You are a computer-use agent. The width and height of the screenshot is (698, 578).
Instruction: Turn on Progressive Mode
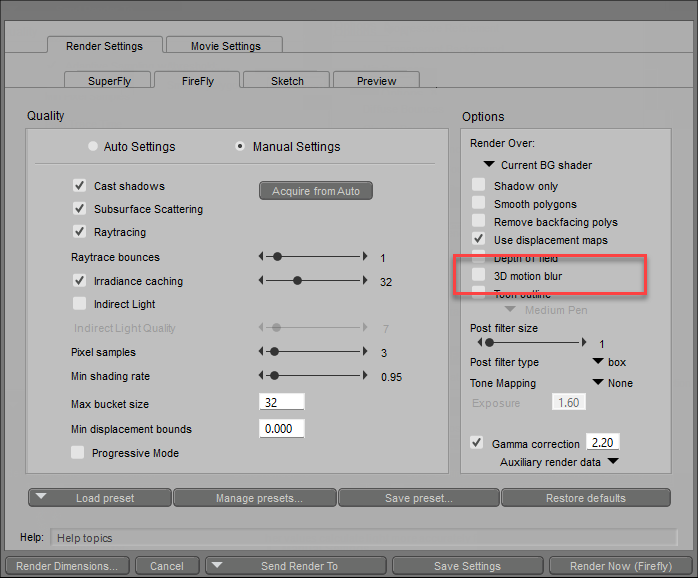click(78, 453)
